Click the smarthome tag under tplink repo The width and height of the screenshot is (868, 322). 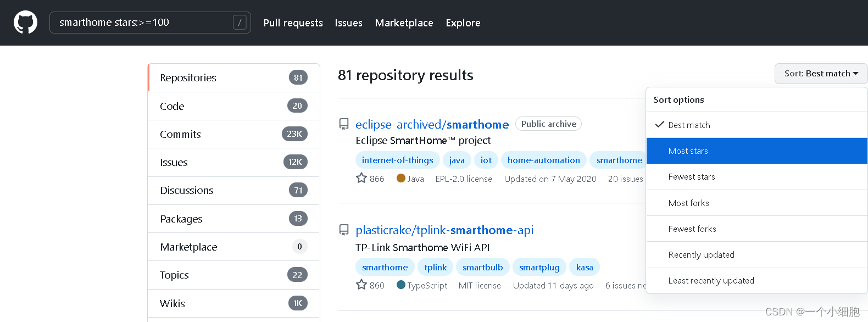click(385, 267)
